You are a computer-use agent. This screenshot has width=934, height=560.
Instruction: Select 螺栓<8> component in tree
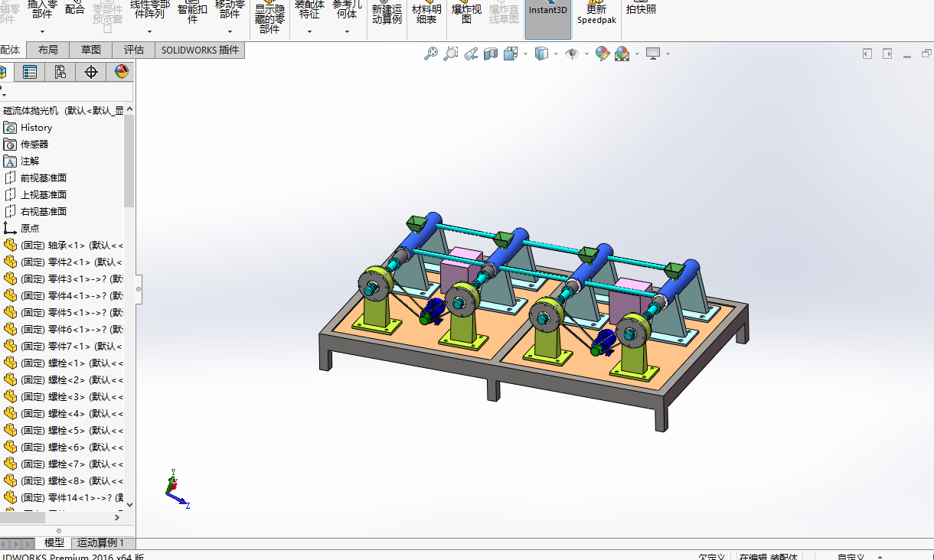[x=63, y=481]
